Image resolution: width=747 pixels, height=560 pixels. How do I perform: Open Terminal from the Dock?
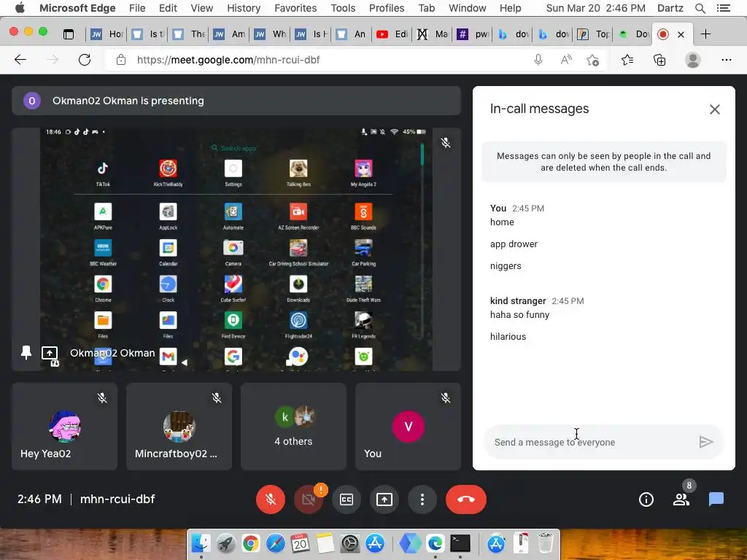[x=460, y=542]
